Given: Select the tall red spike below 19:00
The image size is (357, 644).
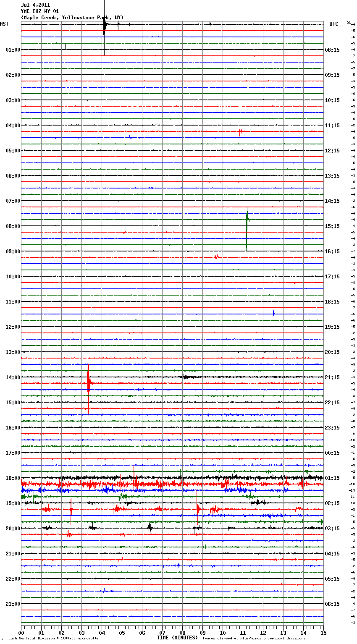Looking at the screenshot, I should (x=198, y=509).
